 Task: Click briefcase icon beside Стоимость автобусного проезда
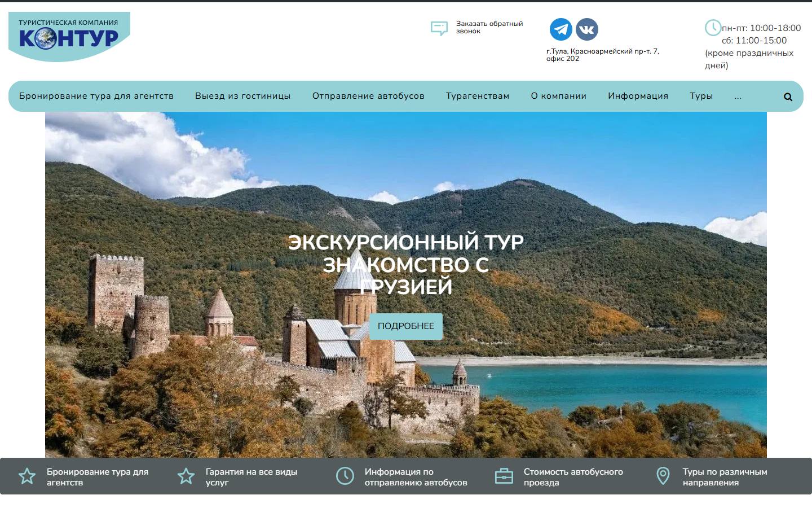[504, 476]
